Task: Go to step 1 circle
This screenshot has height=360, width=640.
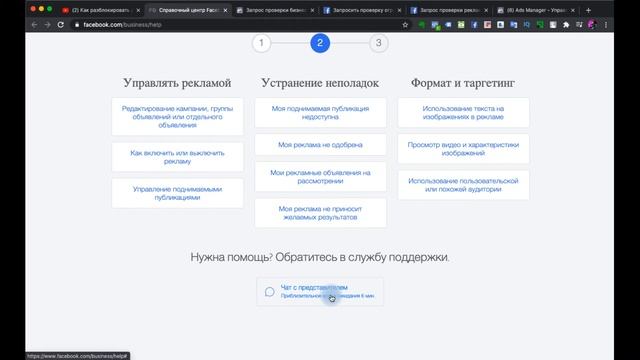Action: coord(261,43)
